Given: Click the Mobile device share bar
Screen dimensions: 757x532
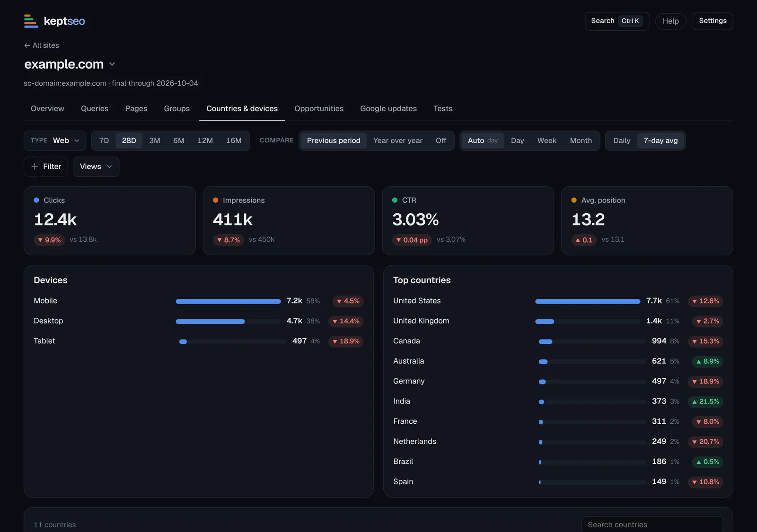Looking at the screenshot, I should (x=228, y=301).
